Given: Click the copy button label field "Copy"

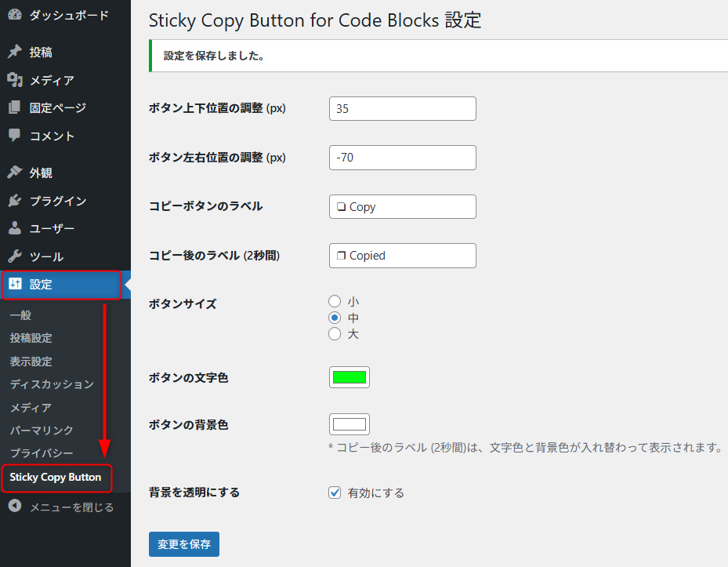Looking at the screenshot, I should point(403,207).
